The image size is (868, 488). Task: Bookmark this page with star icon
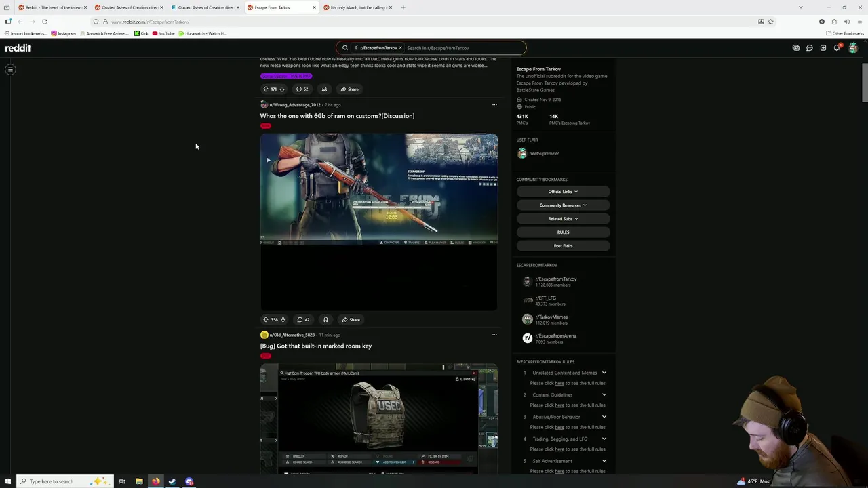[770, 22]
